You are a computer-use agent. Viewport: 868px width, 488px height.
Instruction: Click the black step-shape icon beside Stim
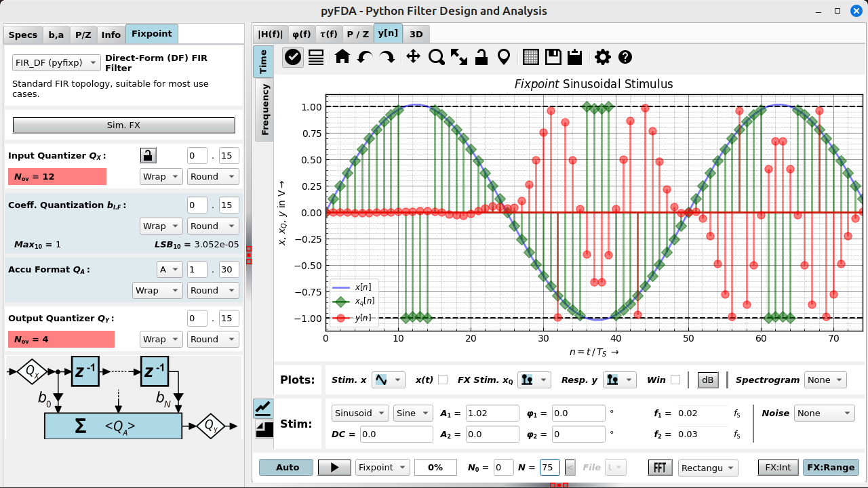point(262,429)
